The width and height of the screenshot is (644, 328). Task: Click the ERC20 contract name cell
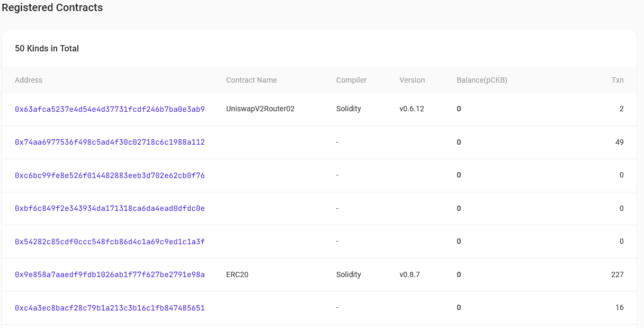(x=237, y=274)
